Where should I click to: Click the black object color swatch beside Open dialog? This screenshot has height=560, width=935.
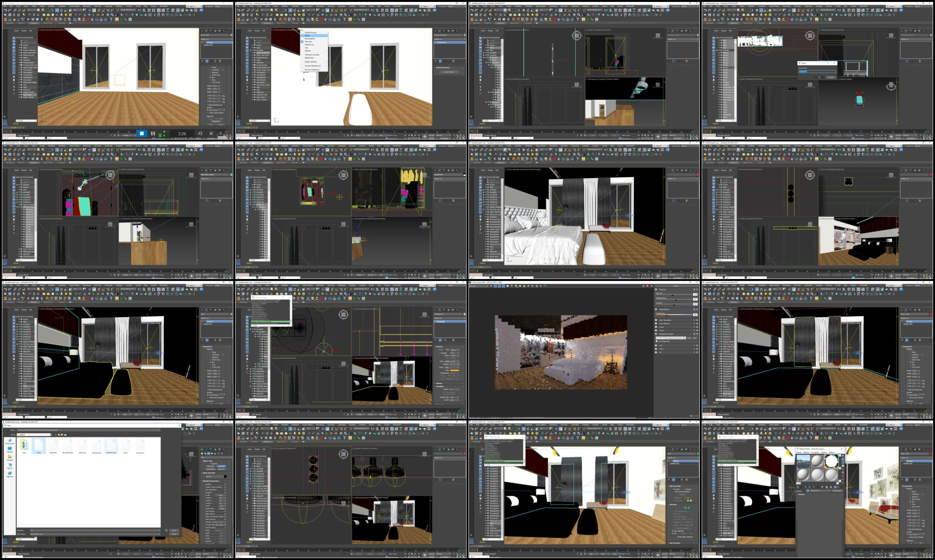pos(225,476)
